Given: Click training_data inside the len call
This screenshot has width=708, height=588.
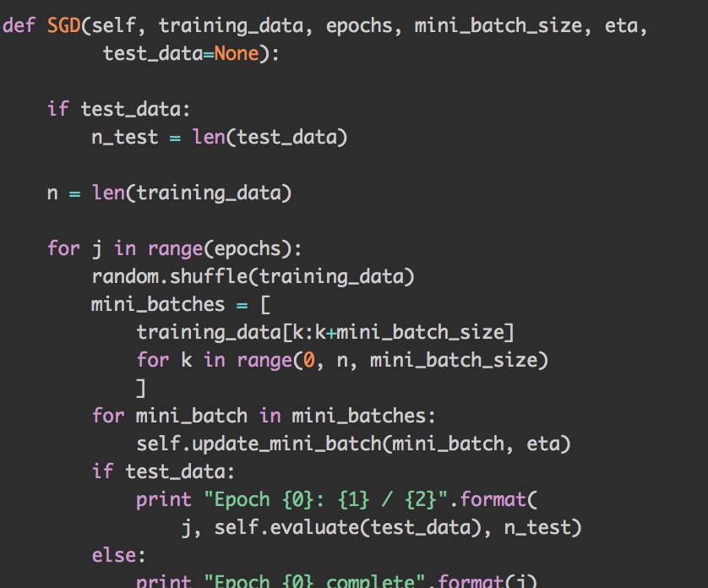Looking at the screenshot, I should pyautogui.click(x=214, y=193).
